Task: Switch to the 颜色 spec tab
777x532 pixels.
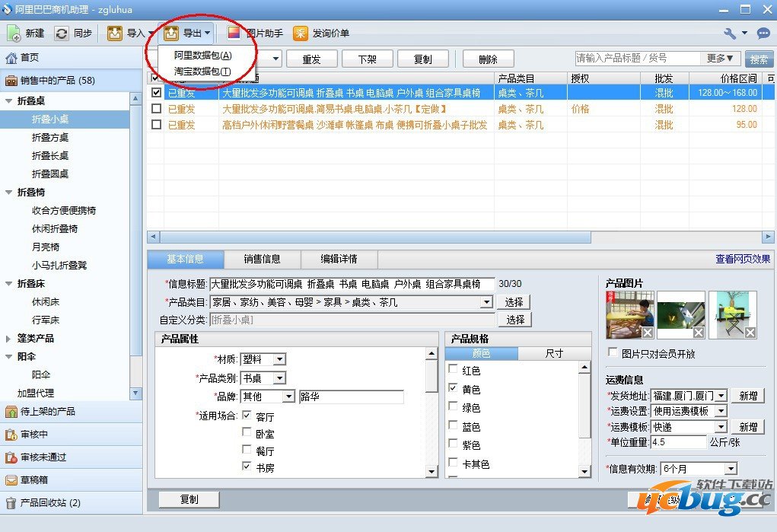Action: click(481, 353)
